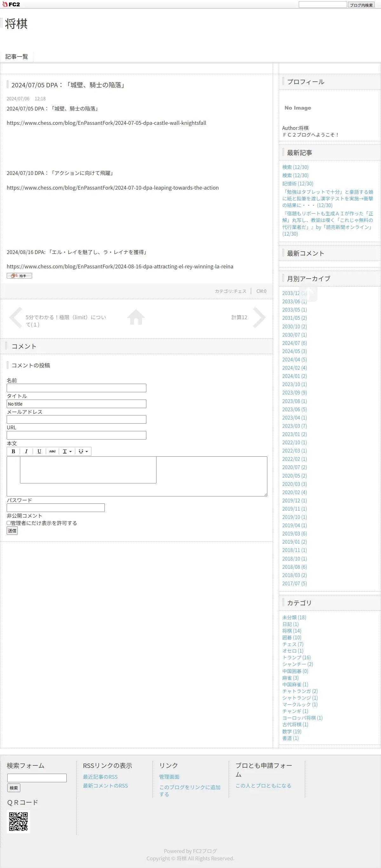Image resolution: width=381 pixels, height=868 pixels.
Task: Open the emoji picker dropdown in editor
Action: [83, 451]
